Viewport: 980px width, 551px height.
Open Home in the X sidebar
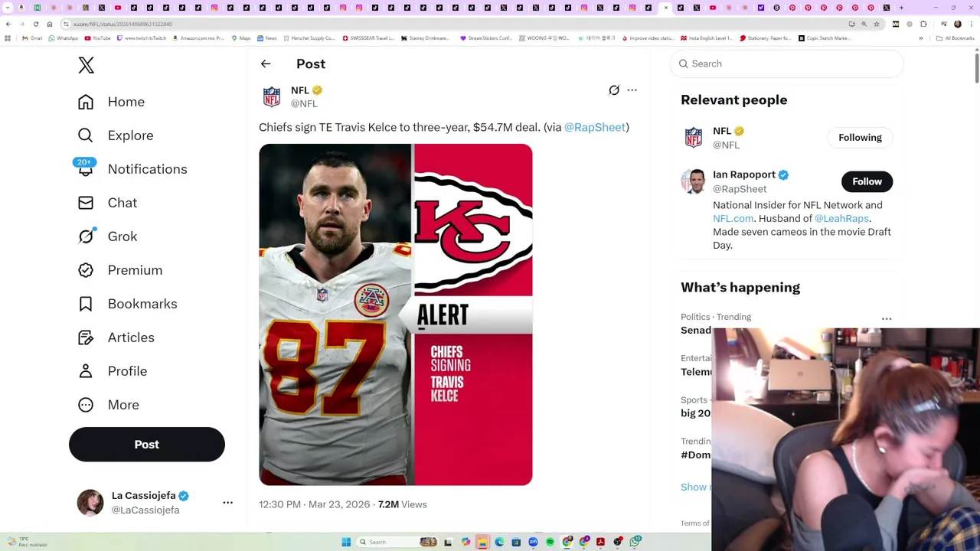coord(111,102)
